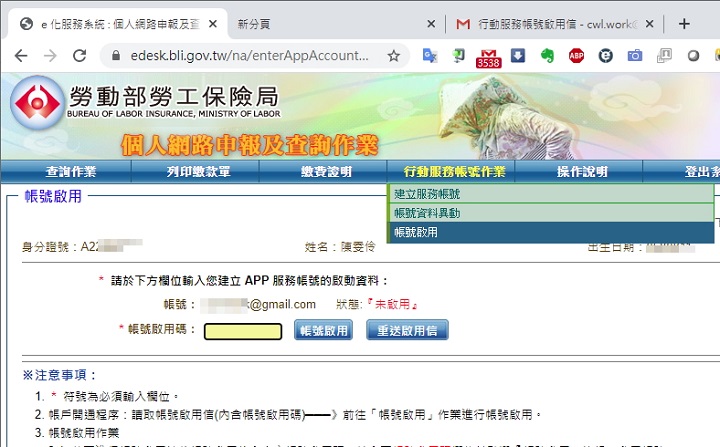Open the Evernote elephant extension

(x=547, y=56)
